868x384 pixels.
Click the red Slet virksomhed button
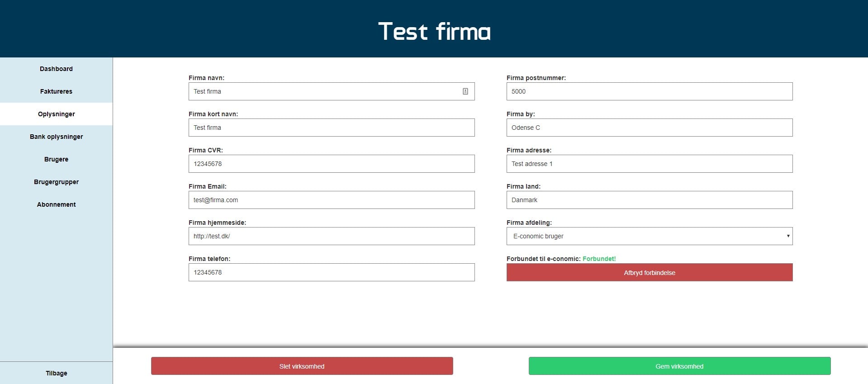(x=302, y=366)
